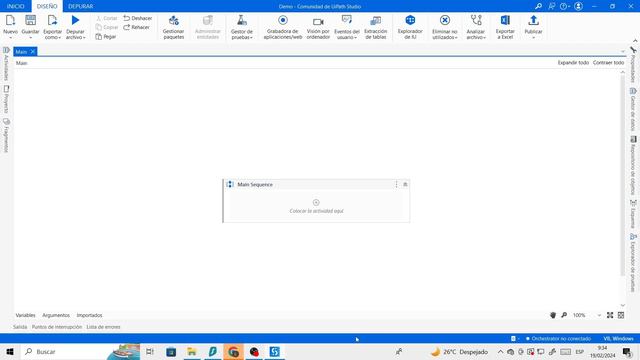The image size is (640, 360).
Task: Click Expandir todo
Action: (x=573, y=63)
